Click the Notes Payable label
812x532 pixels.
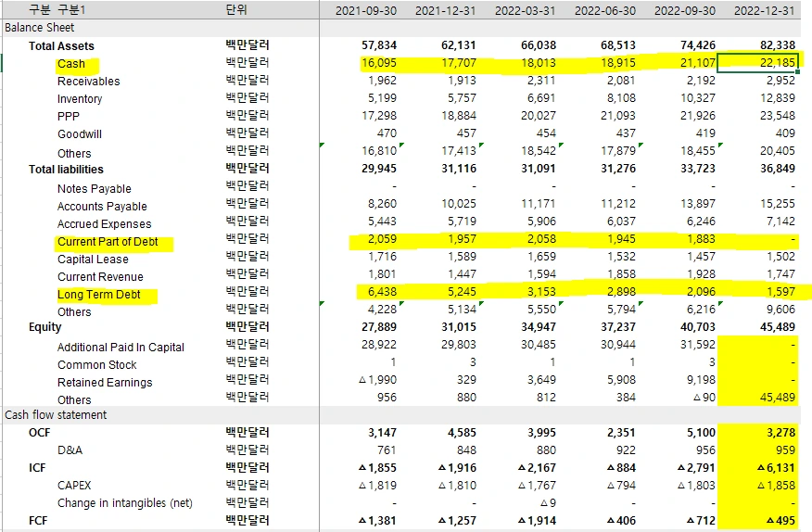click(x=95, y=189)
